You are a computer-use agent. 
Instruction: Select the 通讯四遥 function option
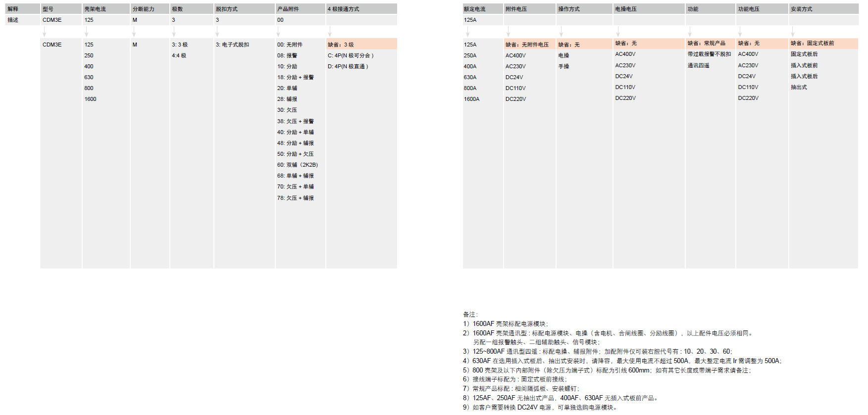[x=698, y=65]
